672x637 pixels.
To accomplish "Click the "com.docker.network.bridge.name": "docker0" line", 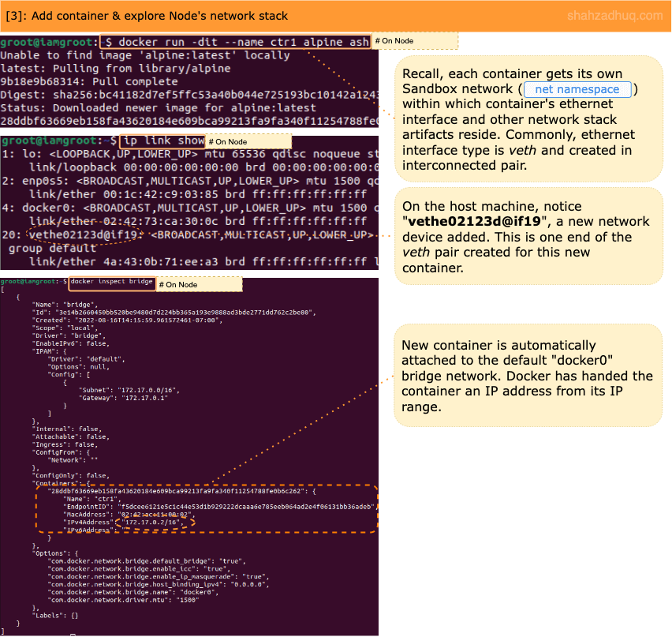I will click(133, 592).
